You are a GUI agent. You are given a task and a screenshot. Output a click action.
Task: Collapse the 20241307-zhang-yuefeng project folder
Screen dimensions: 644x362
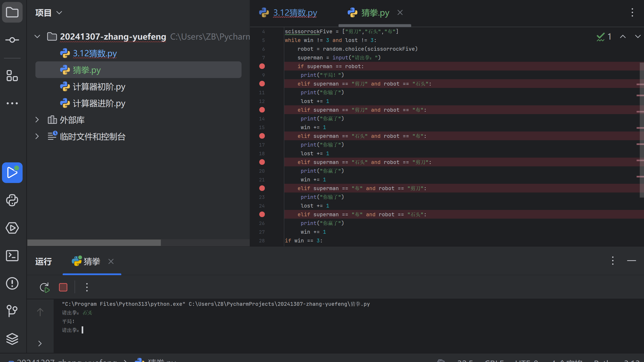(x=37, y=36)
